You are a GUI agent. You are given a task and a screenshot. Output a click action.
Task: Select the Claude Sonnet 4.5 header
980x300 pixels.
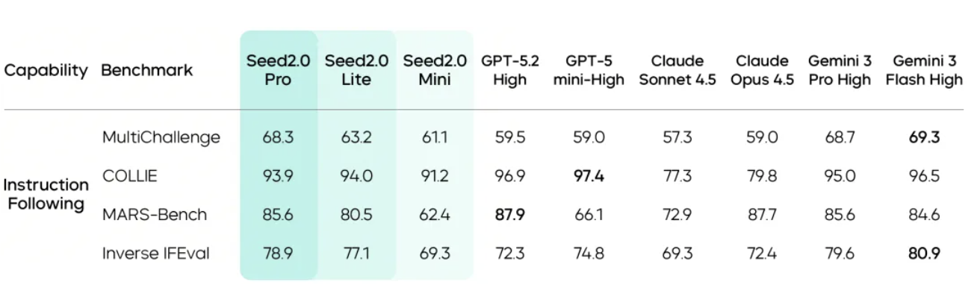677,69
